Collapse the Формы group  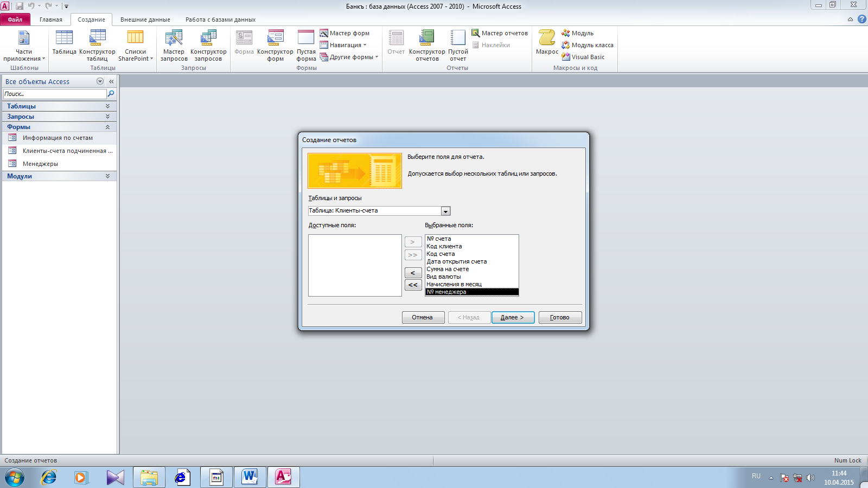(x=59, y=127)
